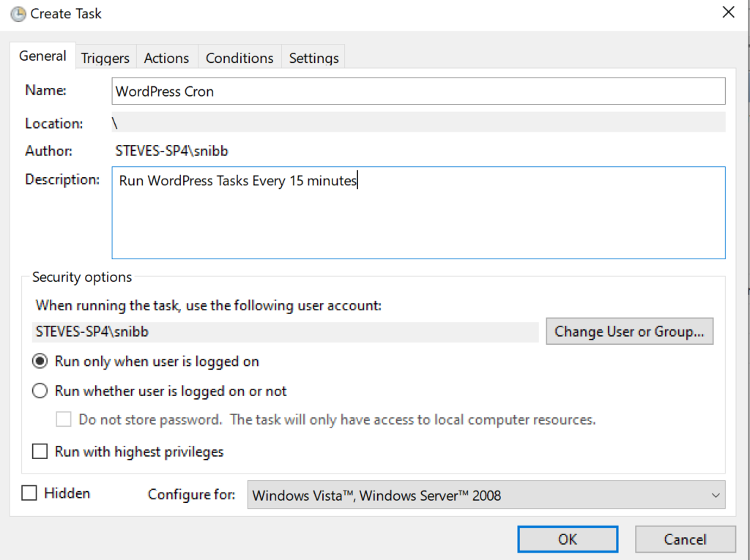
Task: Close the Create Task dialog window
Action: [x=728, y=12]
